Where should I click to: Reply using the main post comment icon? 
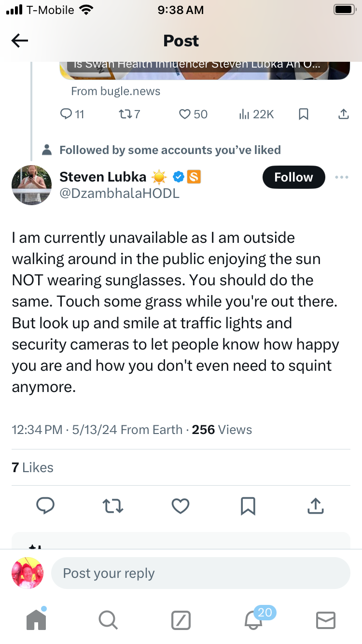coord(45,505)
